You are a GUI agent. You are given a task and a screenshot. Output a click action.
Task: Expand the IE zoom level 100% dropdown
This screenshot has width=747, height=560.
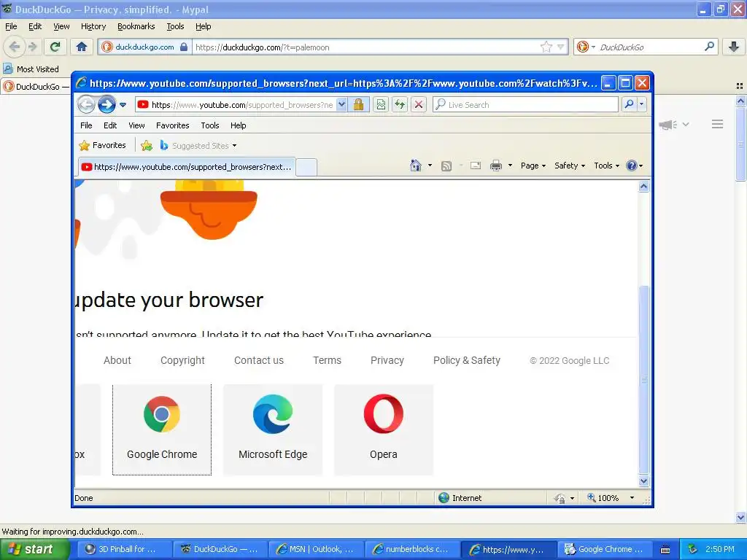pos(632,498)
